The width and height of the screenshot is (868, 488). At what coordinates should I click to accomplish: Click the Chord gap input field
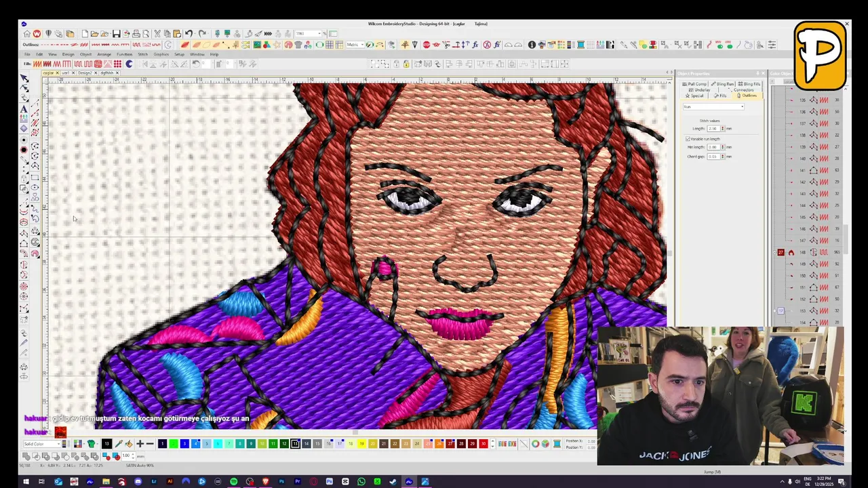coord(713,157)
